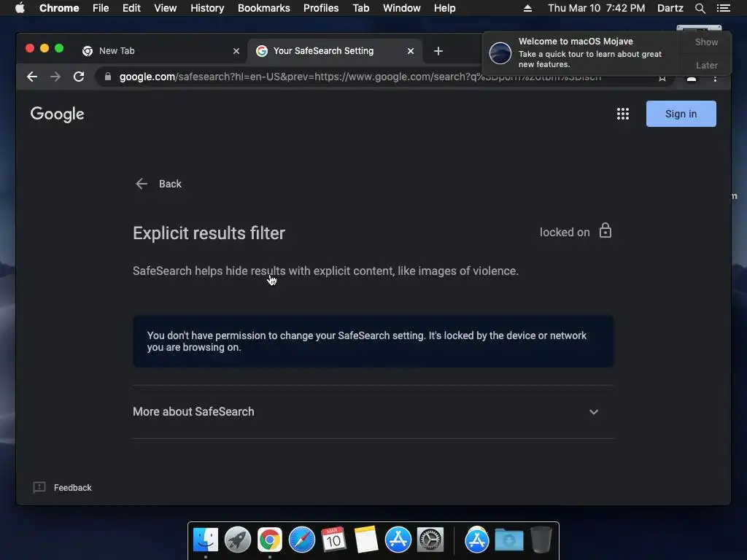Go back using browser back arrow

(32, 77)
